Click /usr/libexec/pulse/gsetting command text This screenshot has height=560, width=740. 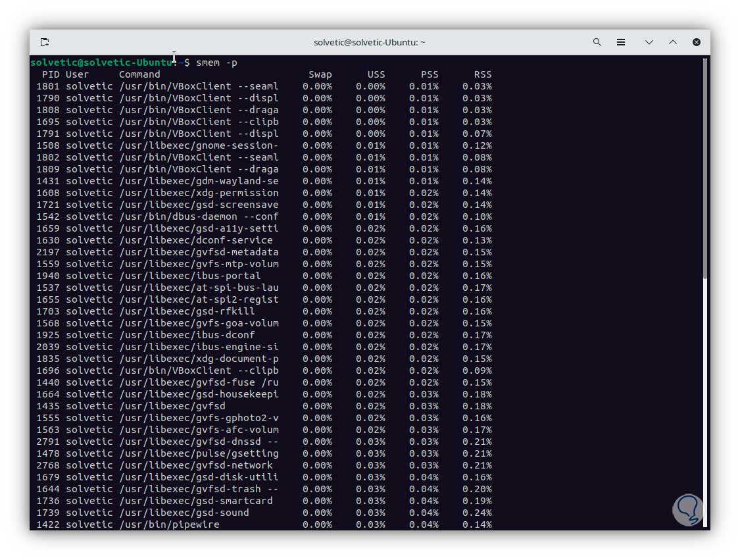click(199, 453)
